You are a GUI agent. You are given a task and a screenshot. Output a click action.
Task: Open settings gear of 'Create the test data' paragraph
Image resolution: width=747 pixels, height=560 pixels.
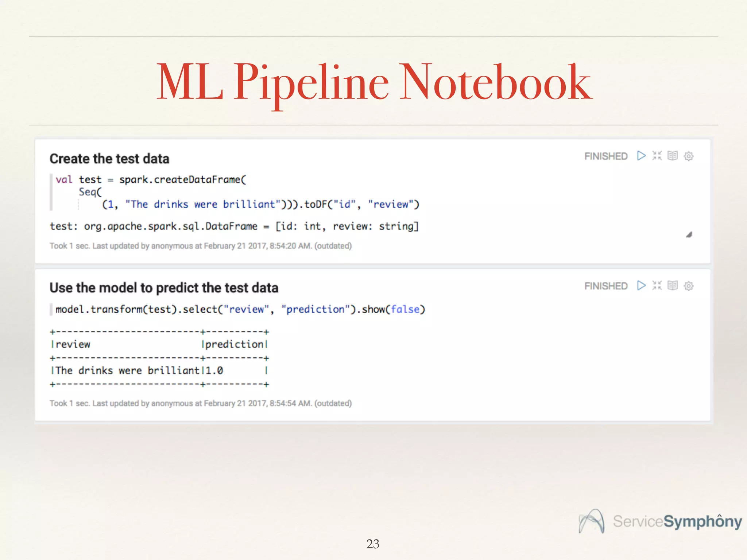(689, 156)
